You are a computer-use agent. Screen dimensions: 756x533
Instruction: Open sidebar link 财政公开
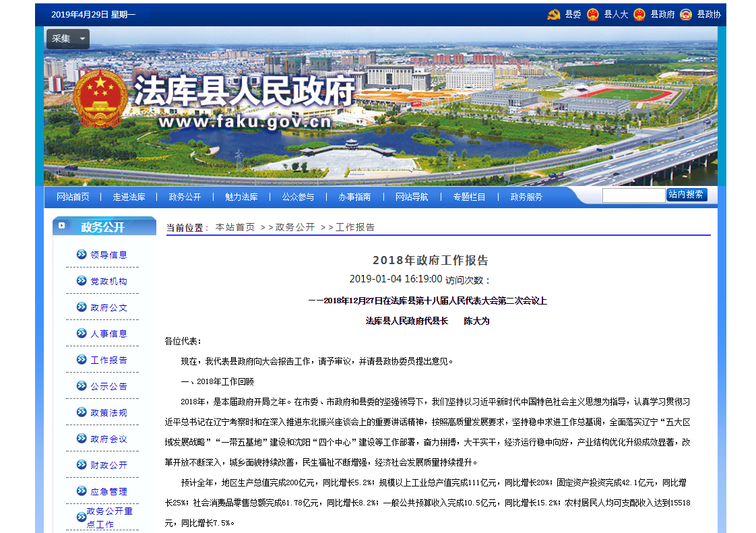[109, 465]
